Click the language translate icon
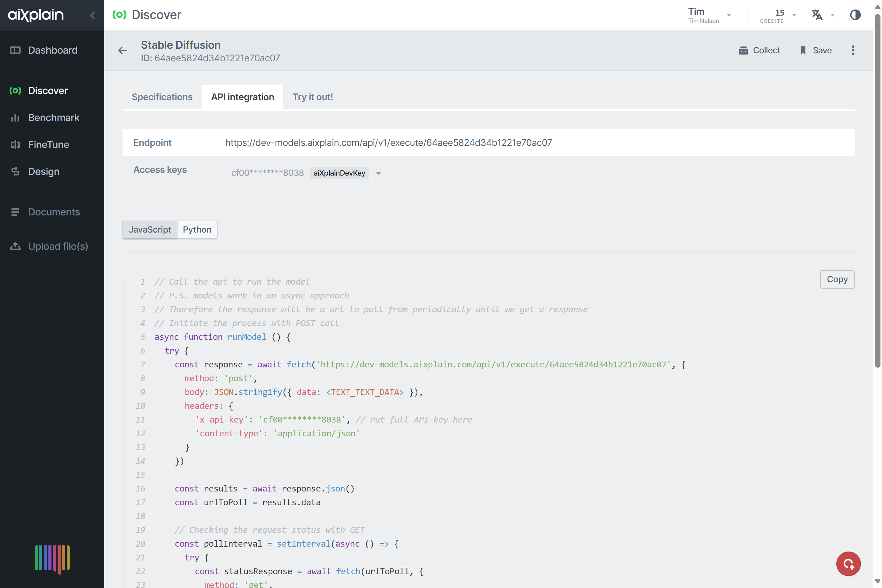 817,15
